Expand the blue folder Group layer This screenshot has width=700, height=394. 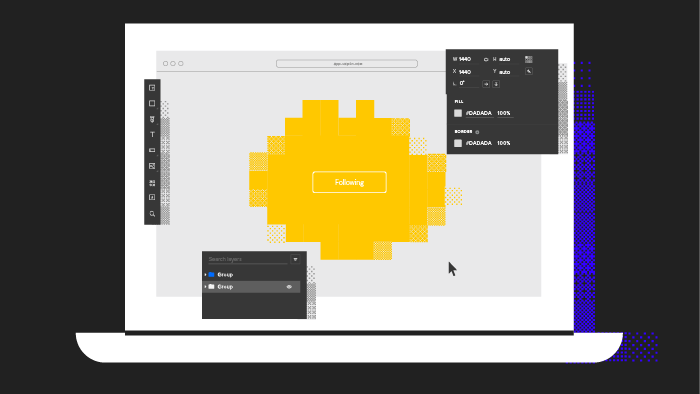(205, 274)
